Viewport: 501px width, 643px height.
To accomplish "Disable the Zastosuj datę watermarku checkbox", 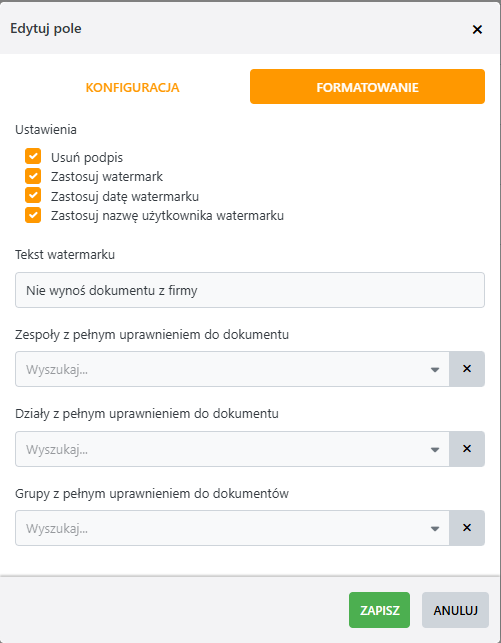I will coord(33,195).
